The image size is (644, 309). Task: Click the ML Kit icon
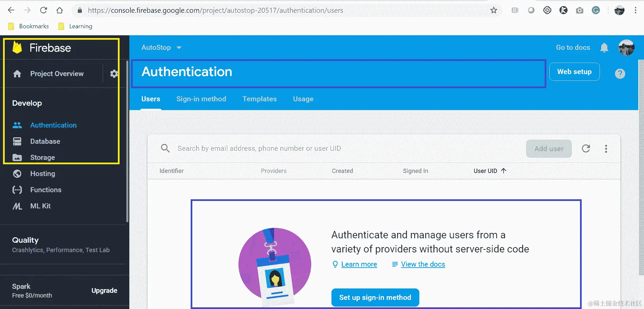point(17,206)
